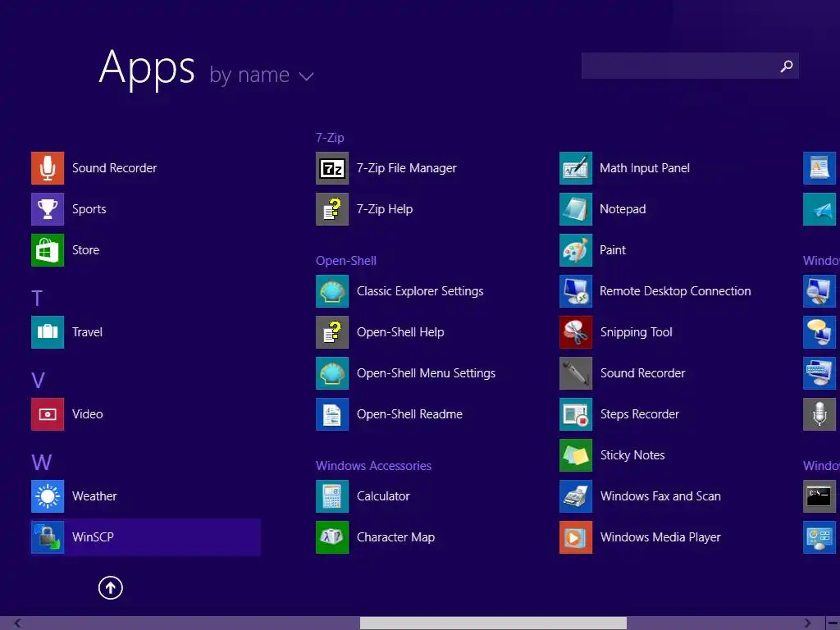Open the Steps Recorder icon

pos(576,414)
